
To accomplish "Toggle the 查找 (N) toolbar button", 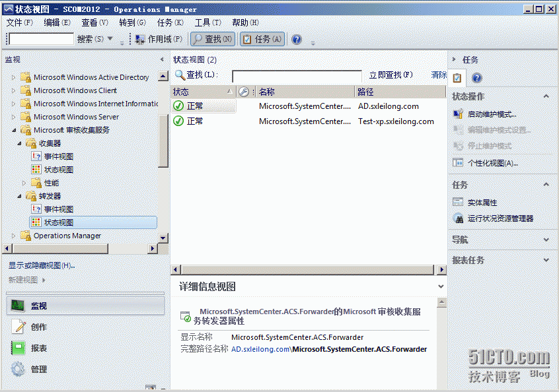I will [213, 39].
